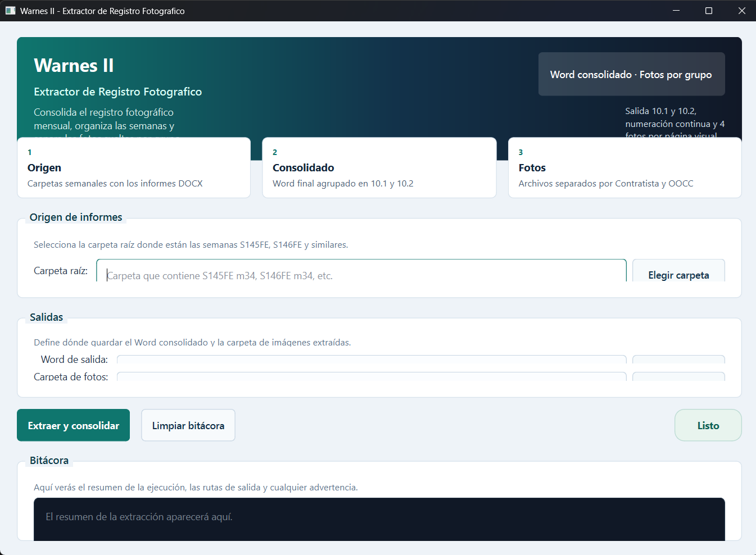Click the Extractor de Registro Fotografico subtitle
This screenshot has height=555, width=756.
click(x=117, y=92)
